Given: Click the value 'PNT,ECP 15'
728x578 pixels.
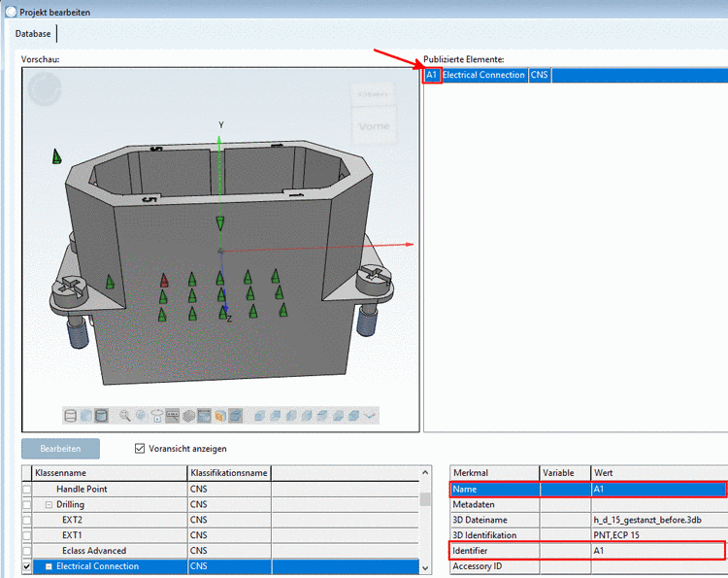Looking at the screenshot, I should coord(616,535).
